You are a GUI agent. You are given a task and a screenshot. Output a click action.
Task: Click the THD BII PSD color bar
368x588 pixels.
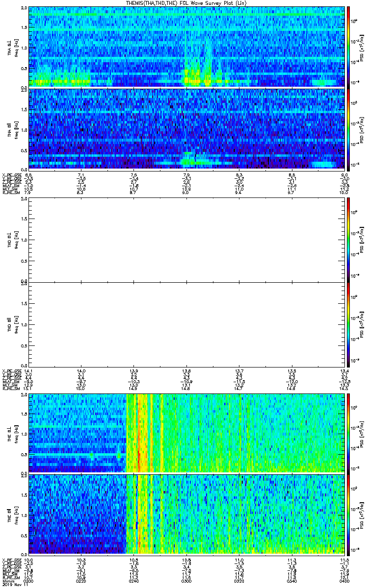(x=348, y=324)
